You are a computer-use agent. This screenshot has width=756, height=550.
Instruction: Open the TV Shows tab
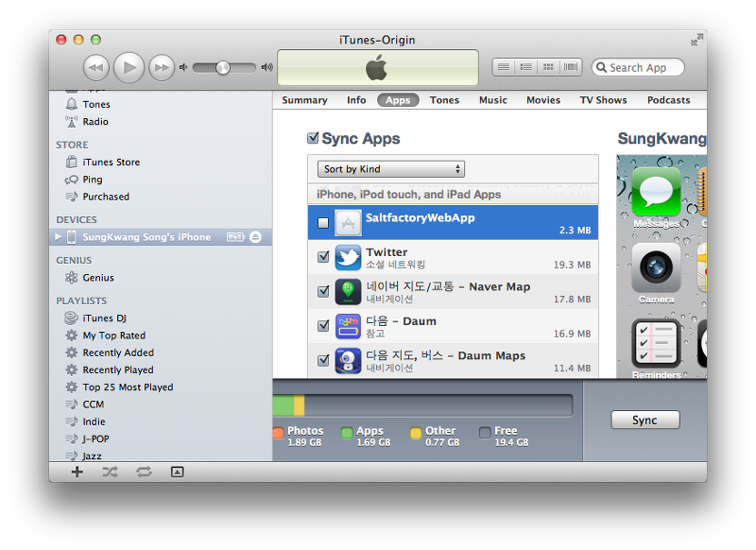[x=604, y=100]
